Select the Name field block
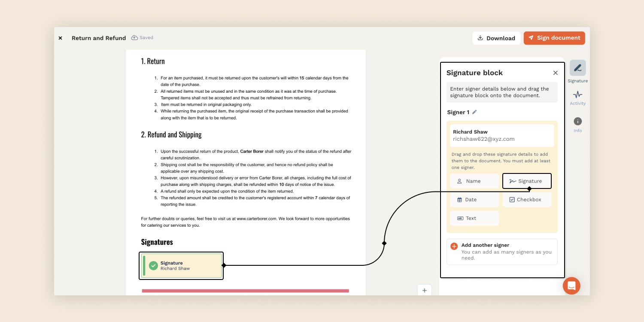This screenshot has height=322, width=644. click(474, 181)
